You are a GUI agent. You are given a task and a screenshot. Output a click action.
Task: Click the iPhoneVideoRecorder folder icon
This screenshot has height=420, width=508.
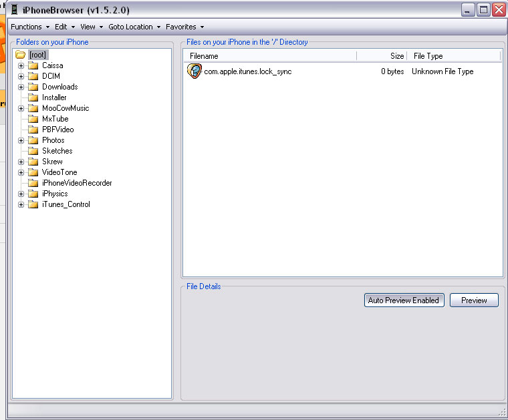pos(33,183)
